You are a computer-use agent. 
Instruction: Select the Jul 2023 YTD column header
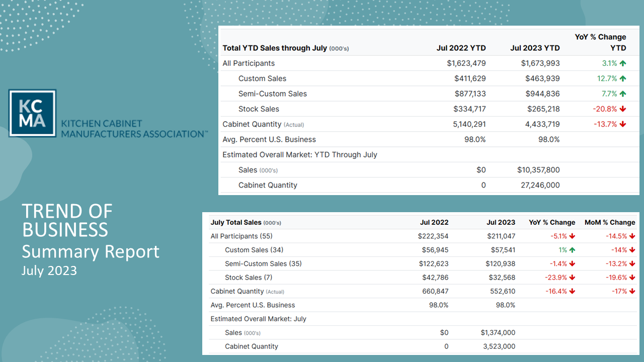pyautogui.click(x=535, y=48)
